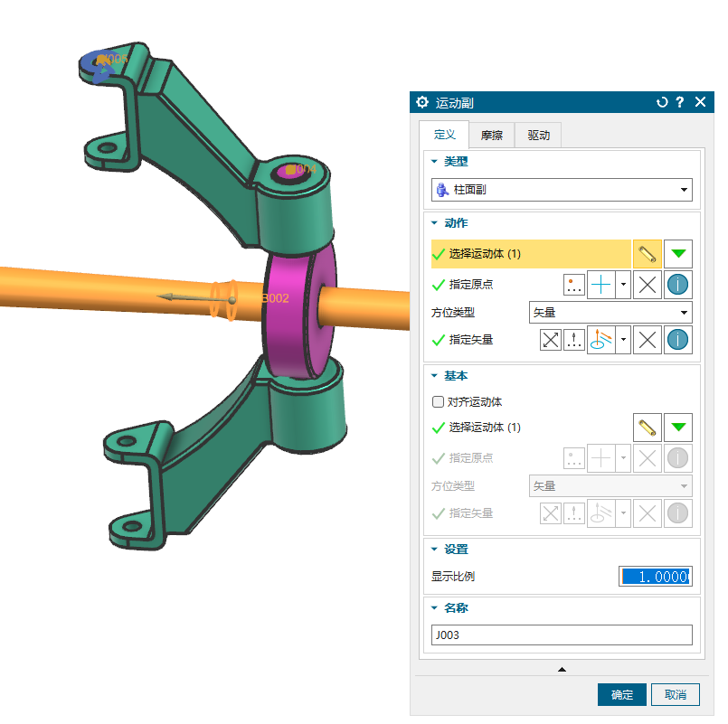Image resolution: width=728 pixels, height=724 pixels.
Task: Click the inferred point crosshair icon in 动作
Action: (600, 286)
